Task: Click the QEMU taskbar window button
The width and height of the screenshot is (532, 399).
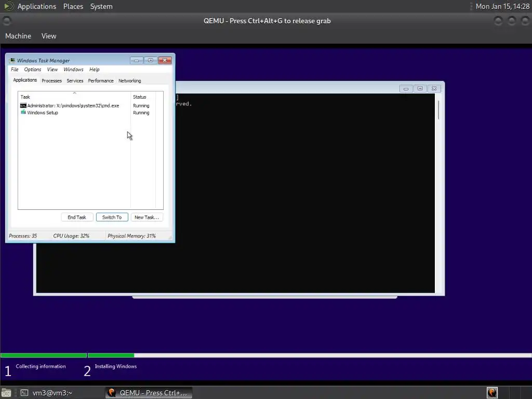Action: click(149, 393)
